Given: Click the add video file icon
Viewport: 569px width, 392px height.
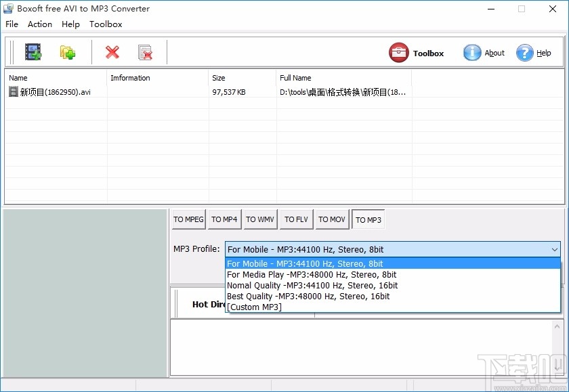Looking at the screenshot, I should pyautogui.click(x=33, y=51).
